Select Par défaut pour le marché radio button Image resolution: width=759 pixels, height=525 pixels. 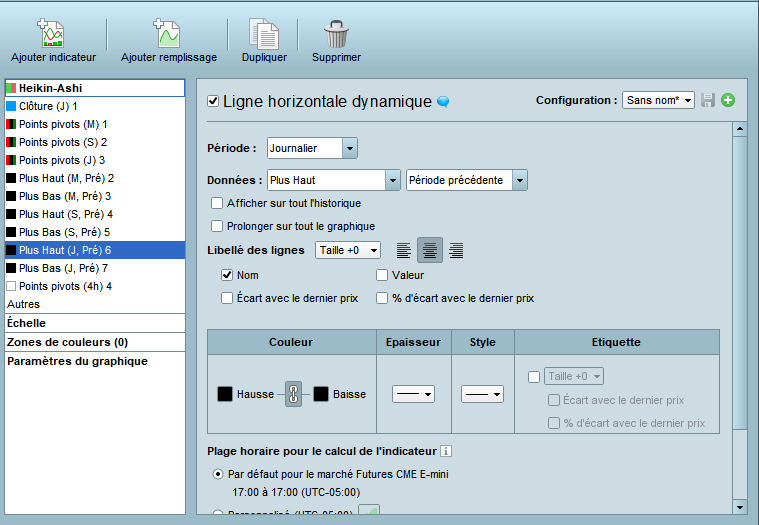coord(218,474)
